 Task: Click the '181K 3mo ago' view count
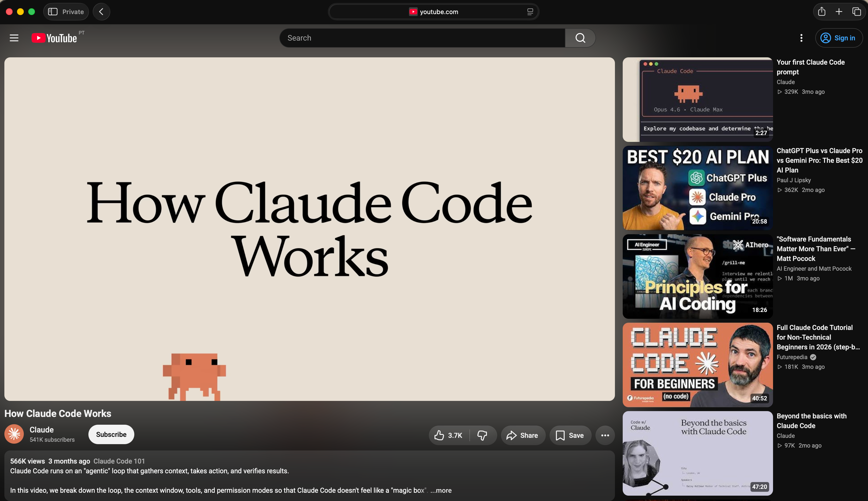click(801, 366)
